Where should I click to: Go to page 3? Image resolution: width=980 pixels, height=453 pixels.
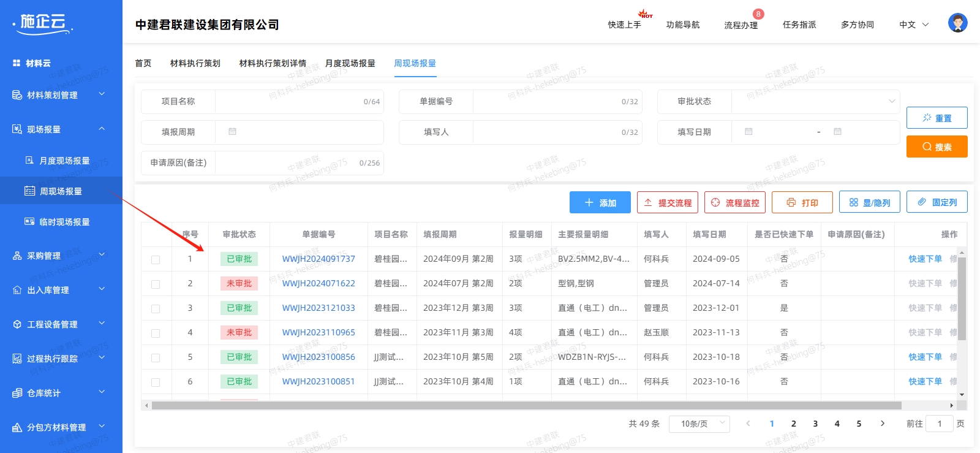[x=815, y=424]
